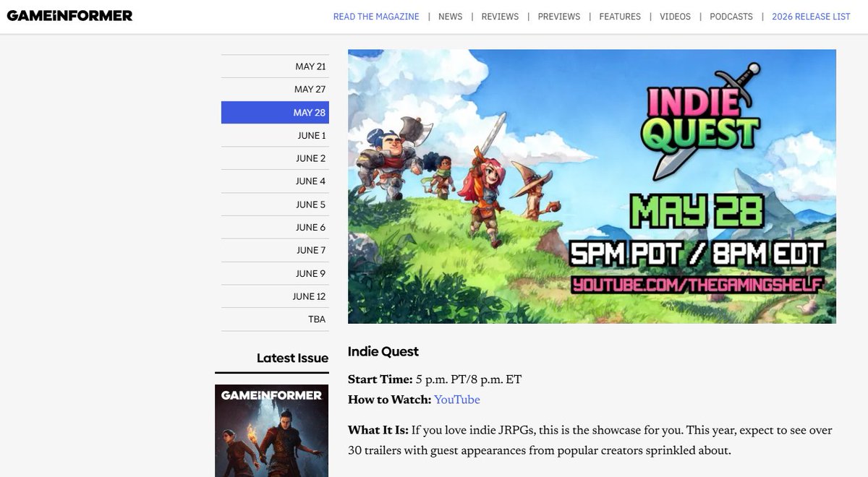868x477 pixels.
Task: Select the June 9 date tab
Action: point(275,273)
